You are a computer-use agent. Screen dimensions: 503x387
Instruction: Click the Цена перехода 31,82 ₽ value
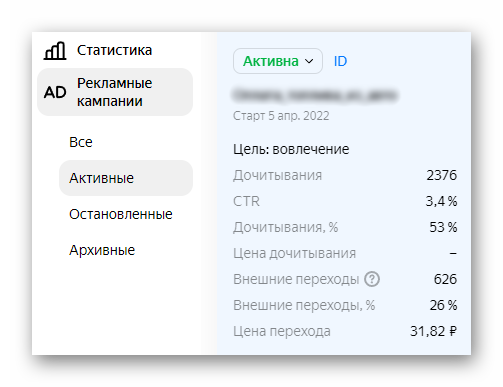[x=433, y=331]
